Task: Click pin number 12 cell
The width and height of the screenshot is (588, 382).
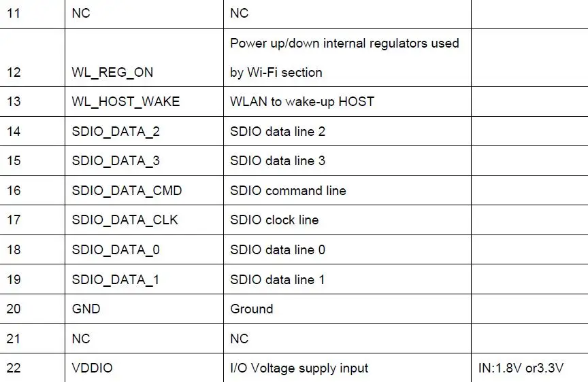Action: [32, 58]
